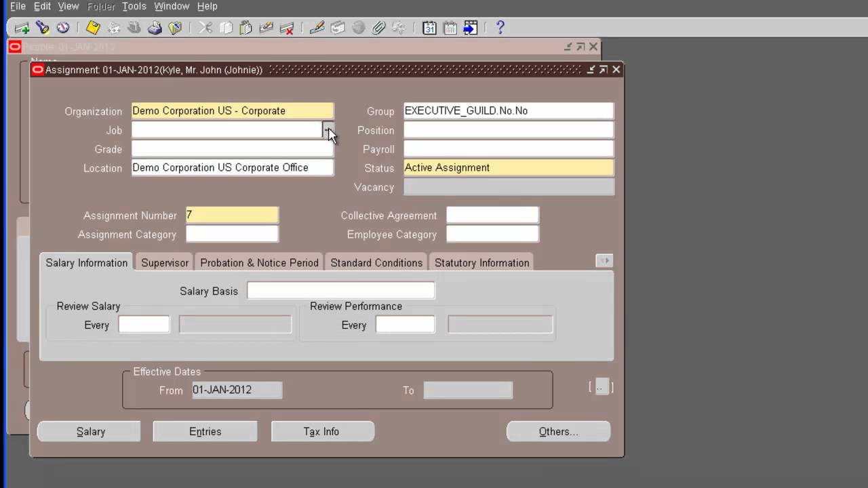Open the Help menu
This screenshot has width=868, height=488.
[x=207, y=6]
